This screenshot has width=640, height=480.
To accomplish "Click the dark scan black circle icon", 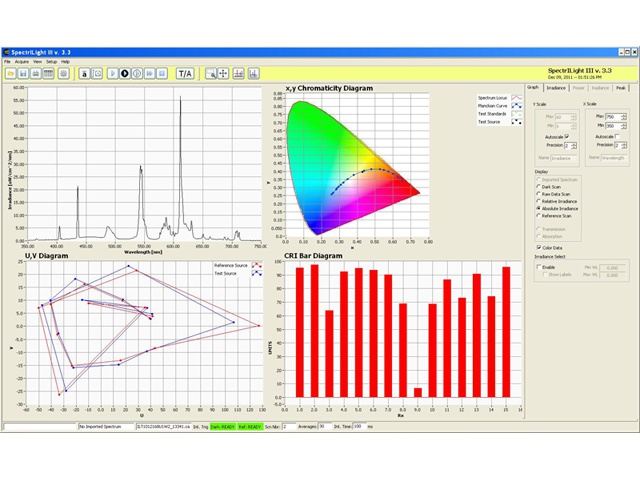I will pyautogui.click(x=124, y=73).
